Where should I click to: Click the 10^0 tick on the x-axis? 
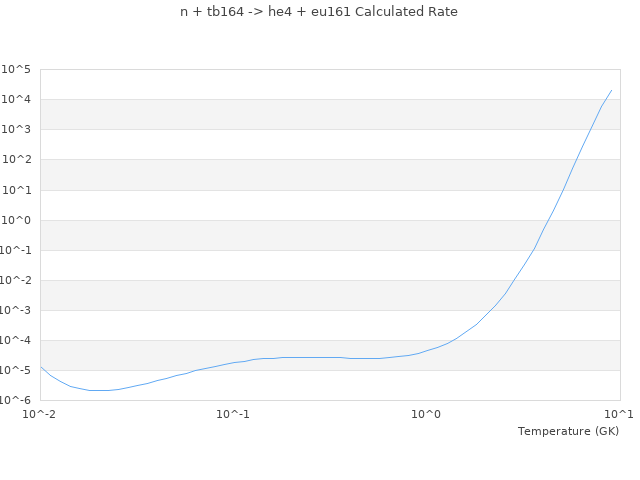pyautogui.click(x=427, y=414)
